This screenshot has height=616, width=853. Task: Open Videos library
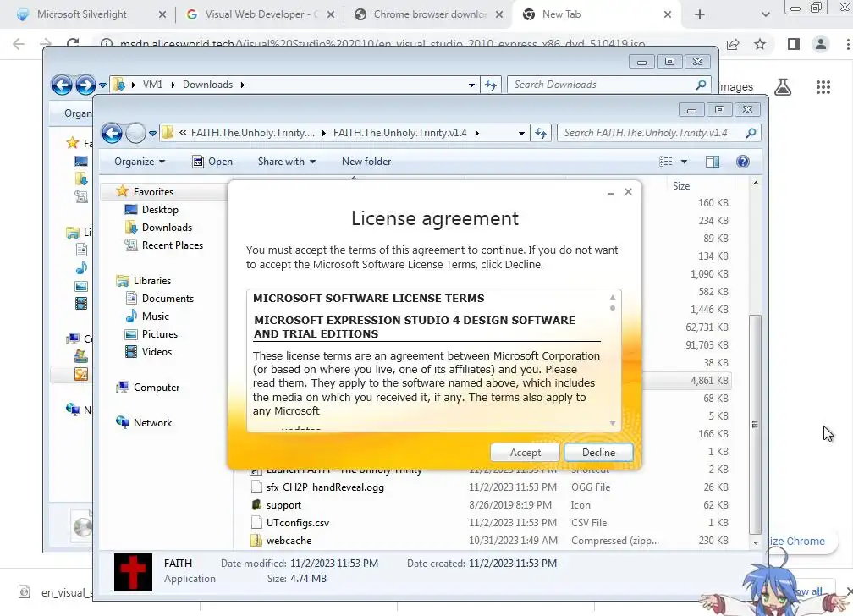[157, 352]
